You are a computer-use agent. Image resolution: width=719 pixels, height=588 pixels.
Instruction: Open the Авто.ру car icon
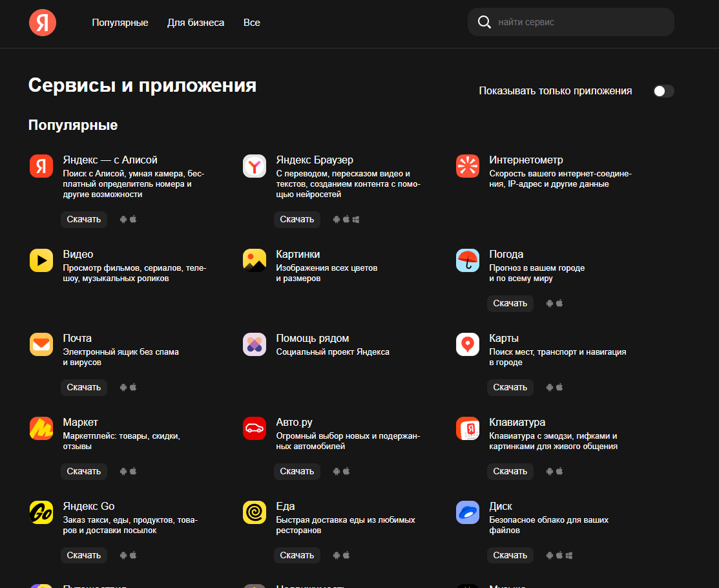[x=255, y=428]
